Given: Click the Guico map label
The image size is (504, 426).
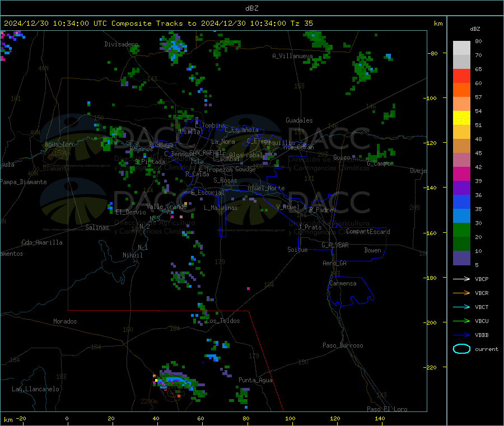Looking at the screenshot, I should tap(342, 157).
